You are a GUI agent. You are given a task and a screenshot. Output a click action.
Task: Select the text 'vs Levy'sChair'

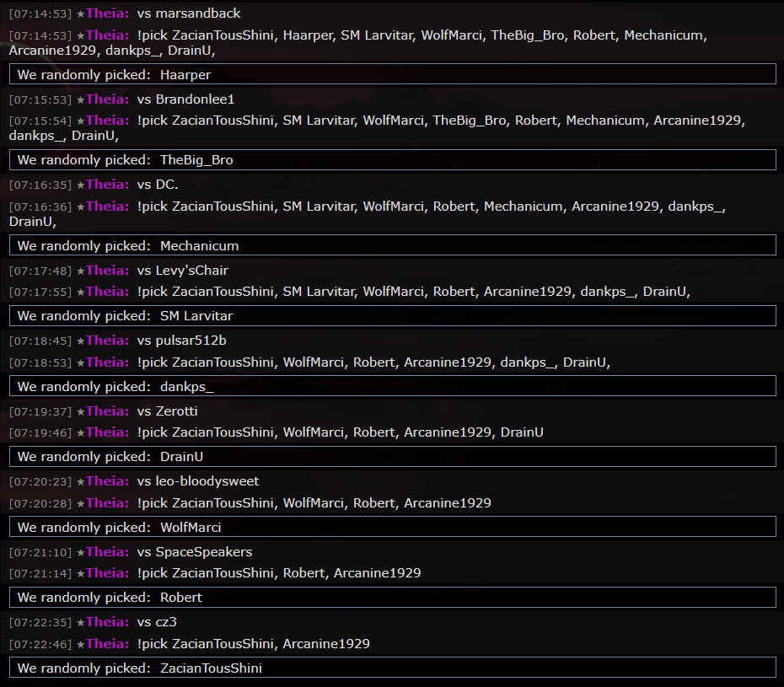tap(182, 271)
